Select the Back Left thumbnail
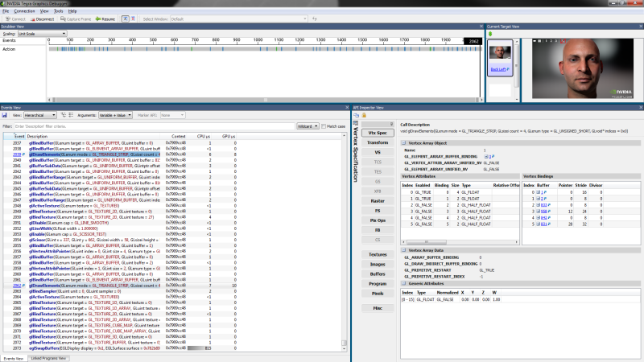The height and width of the screenshot is (362, 644). pos(500,58)
